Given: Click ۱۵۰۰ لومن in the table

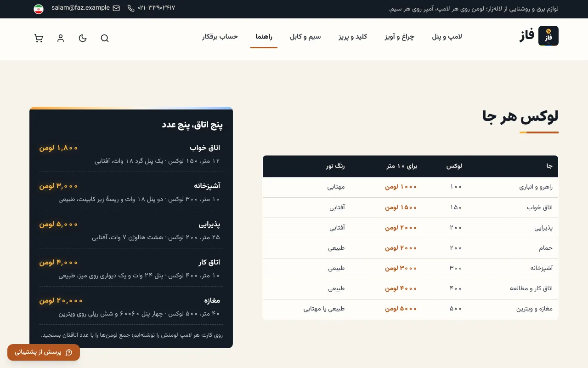Looking at the screenshot, I should pos(401,207).
